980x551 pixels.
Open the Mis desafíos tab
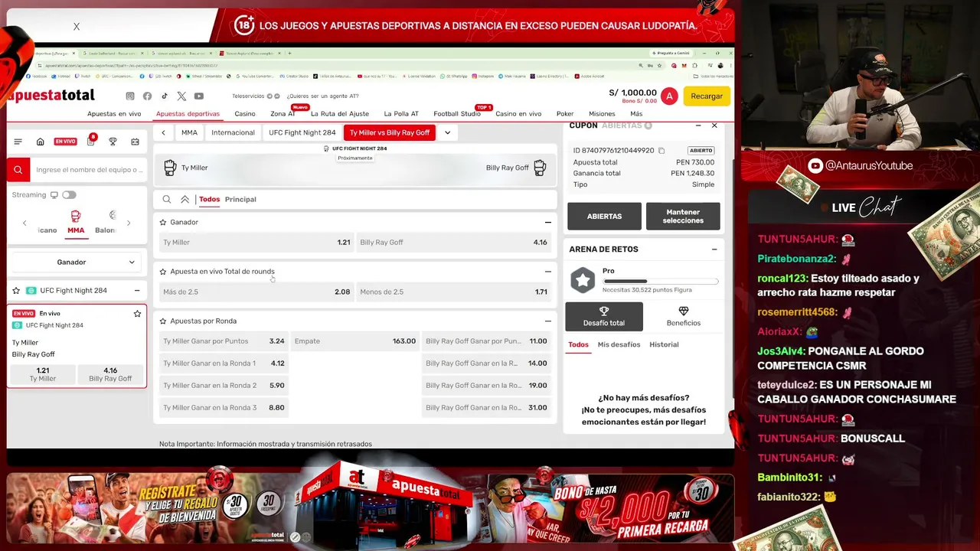click(619, 345)
